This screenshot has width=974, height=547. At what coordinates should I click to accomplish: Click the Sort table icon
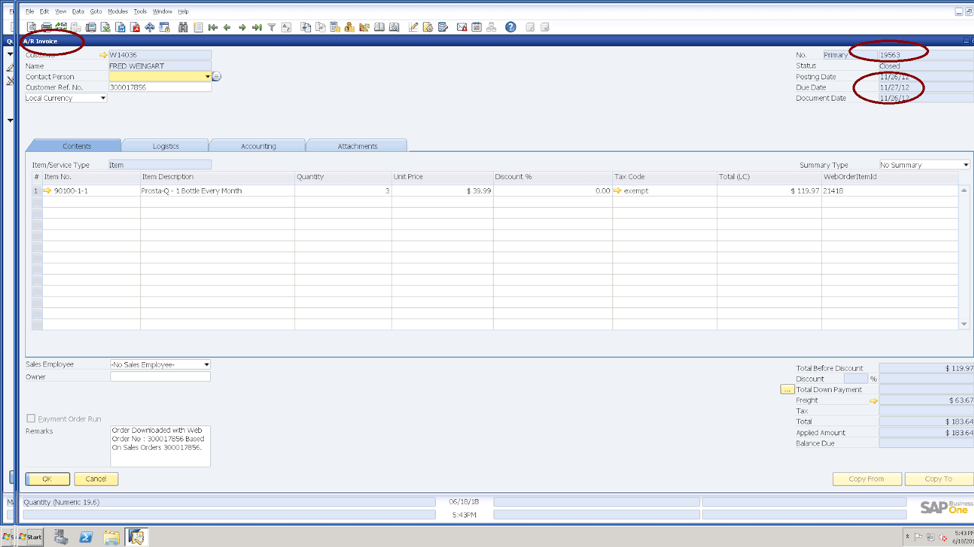point(286,27)
